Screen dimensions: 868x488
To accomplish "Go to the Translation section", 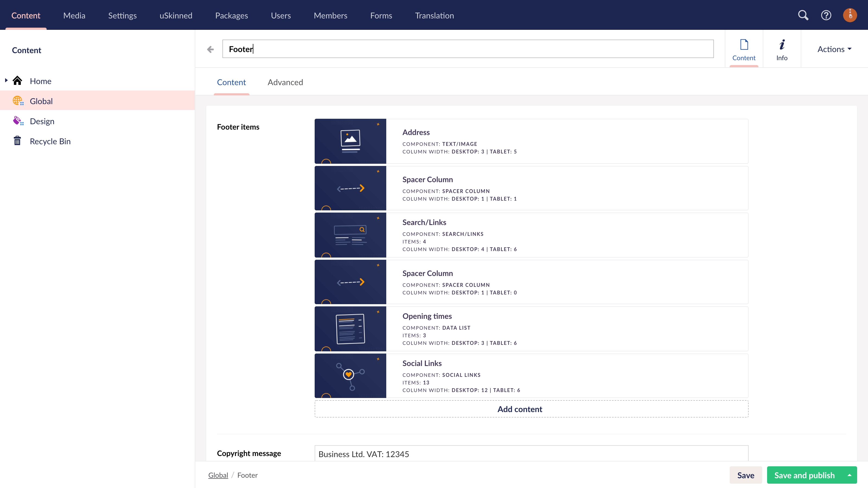I will 434,15.
